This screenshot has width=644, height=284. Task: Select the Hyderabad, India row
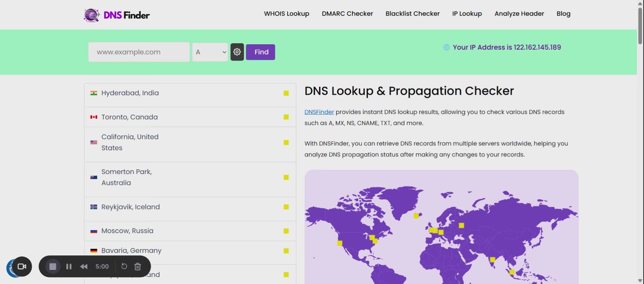coord(190,95)
